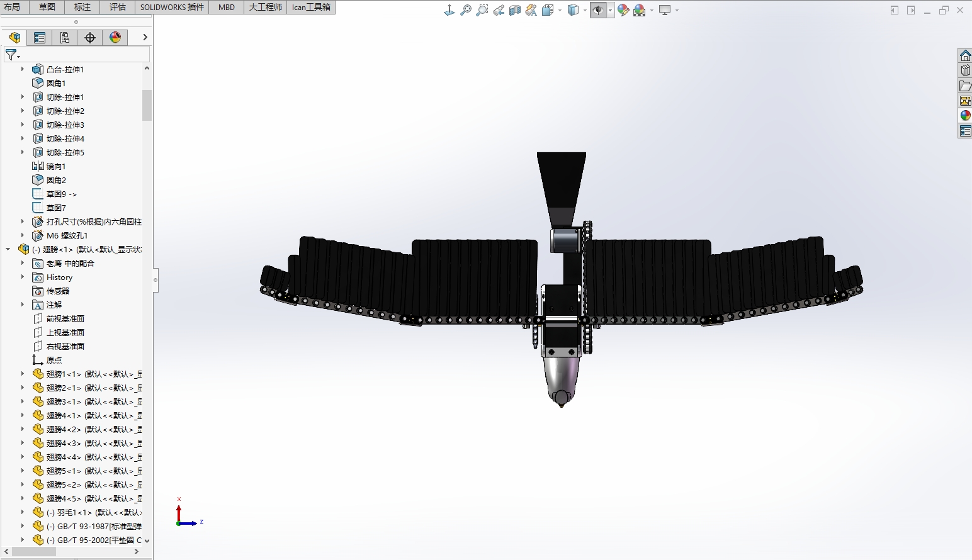Screen dimensions: 972x560
Task: Click the Apply Scene icon
Action: click(640, 10)
